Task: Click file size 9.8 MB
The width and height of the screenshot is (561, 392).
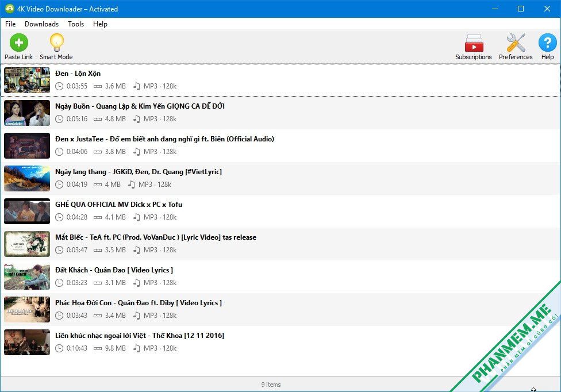Action: (x=115, y=348)
